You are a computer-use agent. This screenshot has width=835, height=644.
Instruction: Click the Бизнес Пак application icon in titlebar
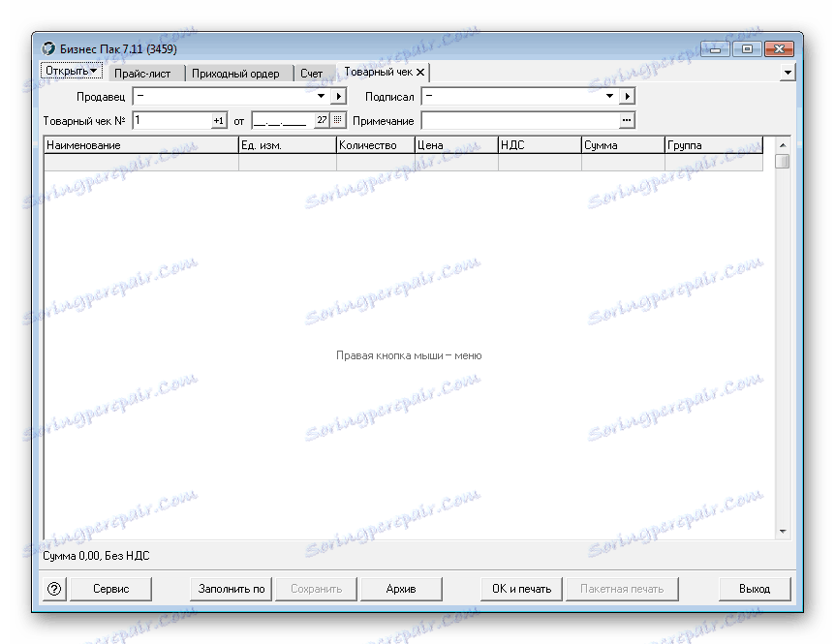(x=46, y=47)
